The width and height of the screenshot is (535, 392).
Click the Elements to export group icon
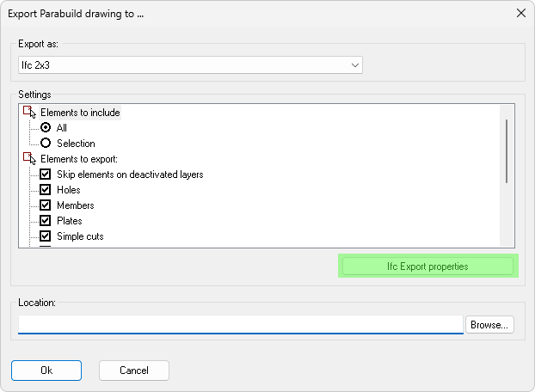[x=29, y=158]
